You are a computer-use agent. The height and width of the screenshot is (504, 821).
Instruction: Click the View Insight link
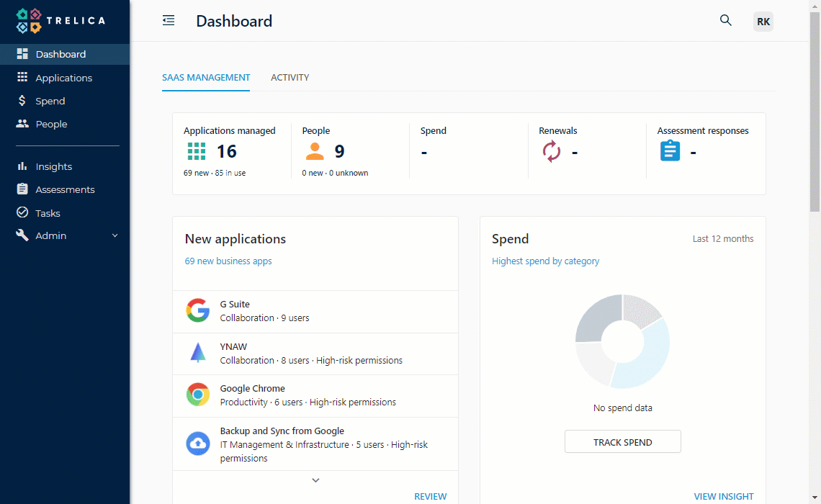point(724,496)
